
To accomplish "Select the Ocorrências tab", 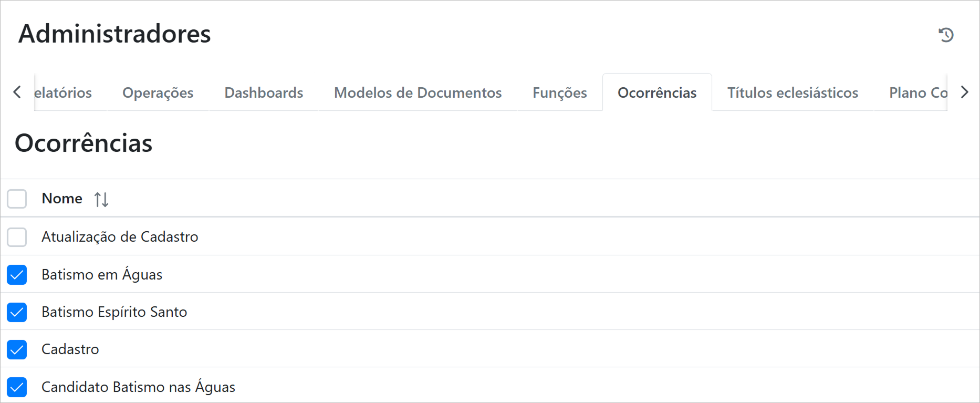I will click(x=656, y=92).
